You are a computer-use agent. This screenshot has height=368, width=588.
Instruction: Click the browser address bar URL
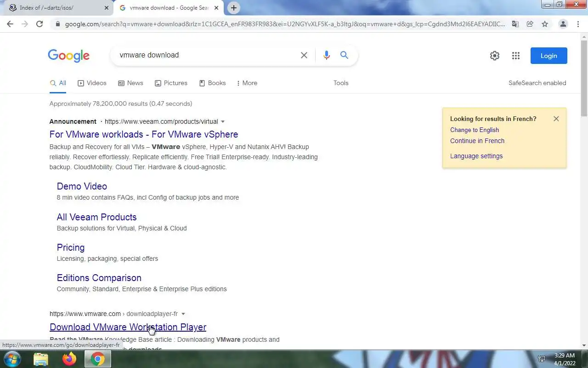(285, 24)
